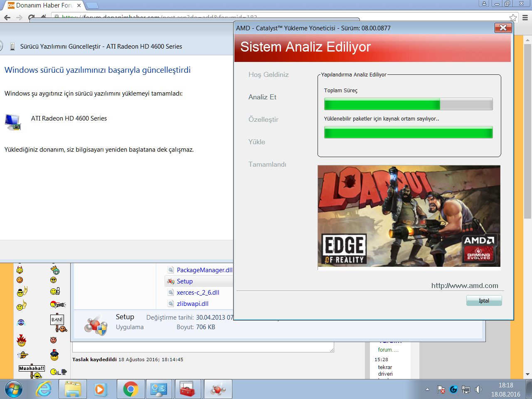Viewport: 532px width, 399px height.
Task: Click the 'tekrar driveri' text in sidebar
Action: click(385, 370)
